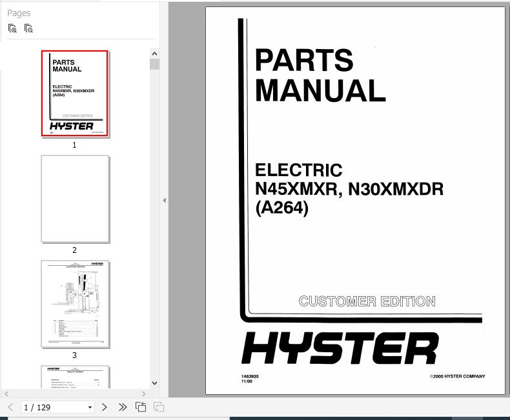Viewport: 510px width, 420px height.
Task: Click thumbnail scrollbar down arrow
Action: pyautogui.click(x=154, y=383)
